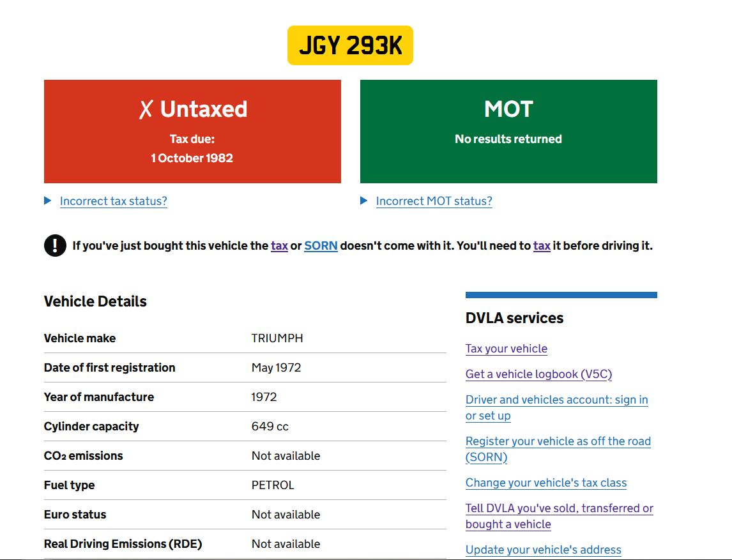
Task: Open the 'Tax your vehicle' link
Action: click(506, 349)
